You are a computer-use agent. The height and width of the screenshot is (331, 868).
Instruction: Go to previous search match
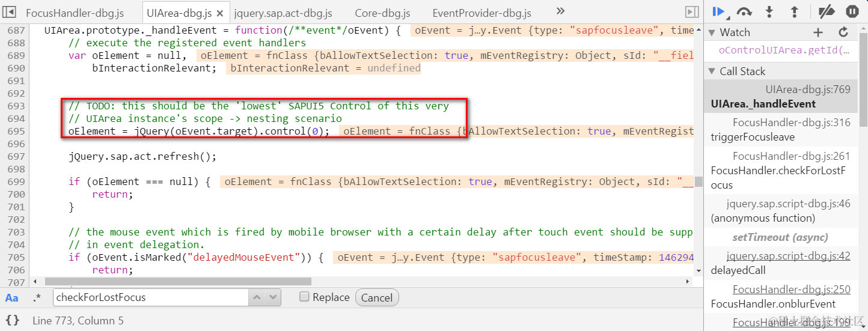257,297
